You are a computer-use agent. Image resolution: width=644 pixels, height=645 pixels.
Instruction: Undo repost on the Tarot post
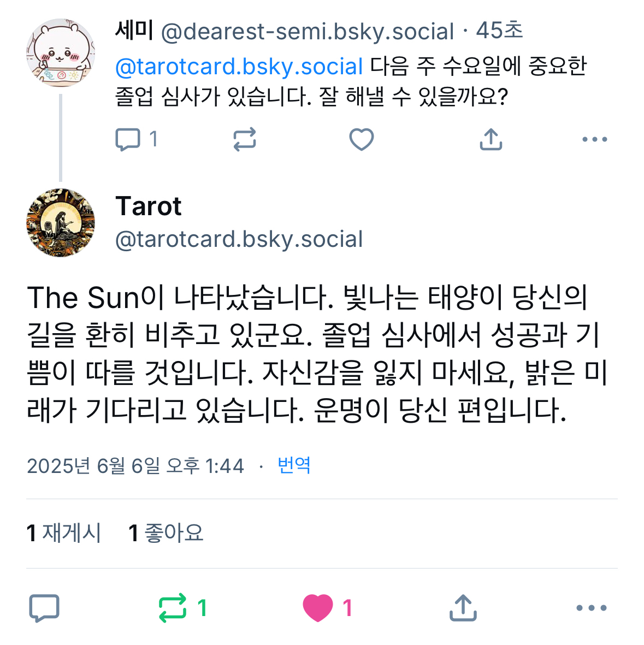(x=173, y=608)
